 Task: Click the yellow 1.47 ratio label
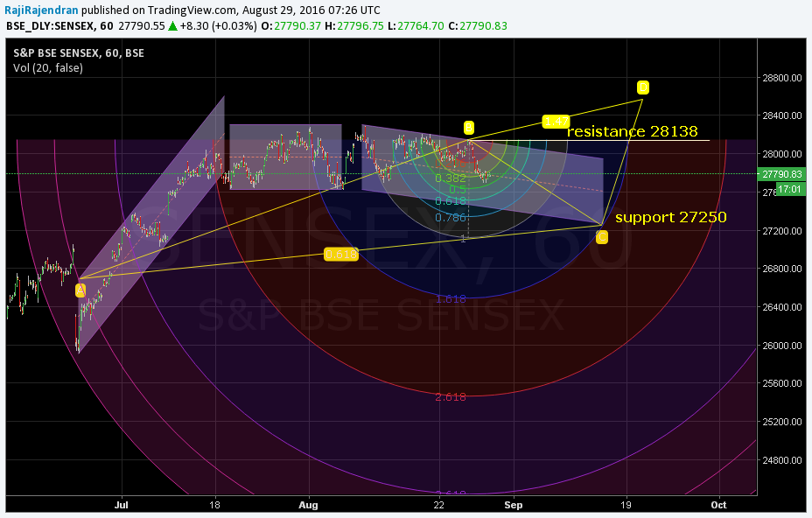pos(556,122)
